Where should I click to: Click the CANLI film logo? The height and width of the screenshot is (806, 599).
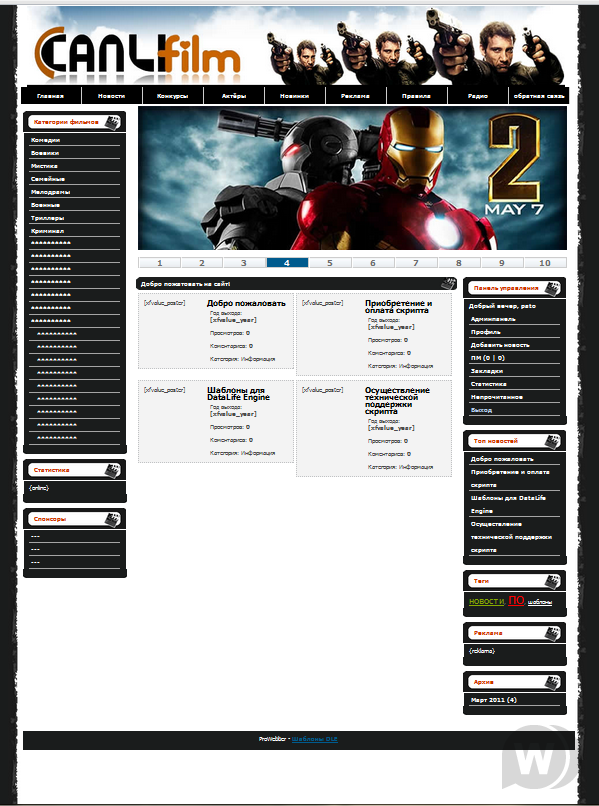point(138,54)
